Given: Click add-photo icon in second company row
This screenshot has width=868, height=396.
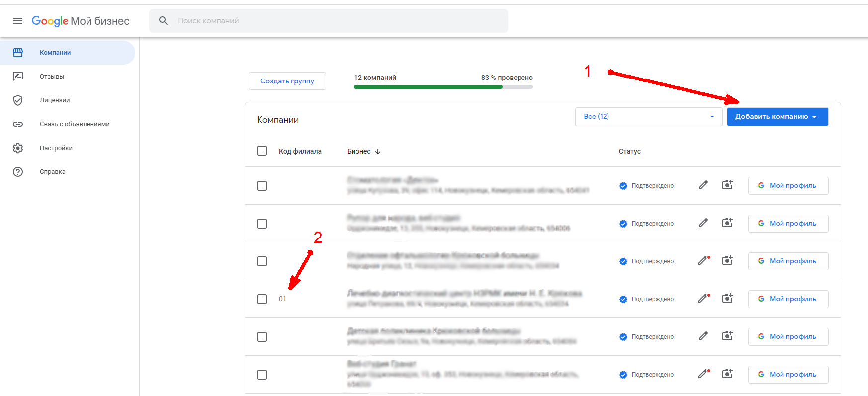Looking at the screenshot, I should pos(727,223).
